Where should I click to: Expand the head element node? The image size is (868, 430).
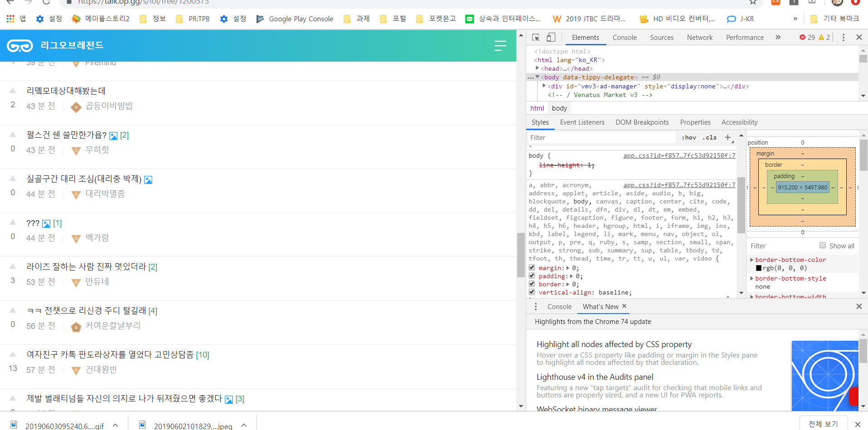538,68
